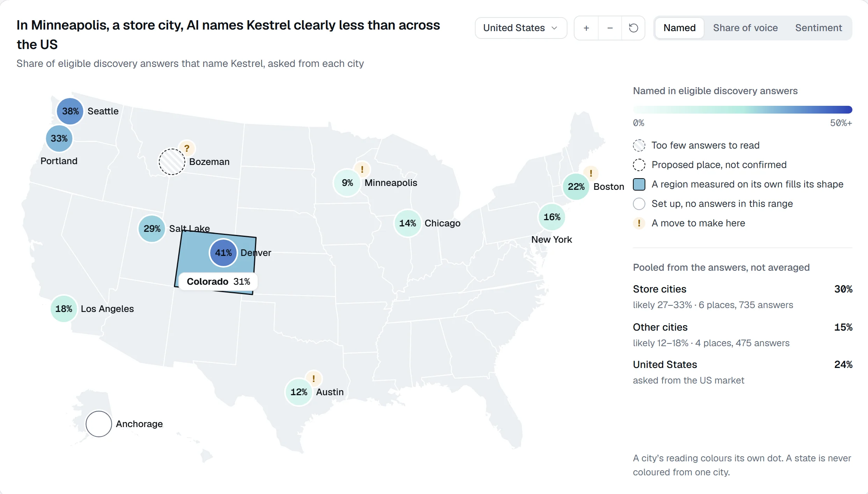Click 'Set up, no answers in this range' legend
The height and width of the screenshot is (494, 868).
tap(713, 204)
